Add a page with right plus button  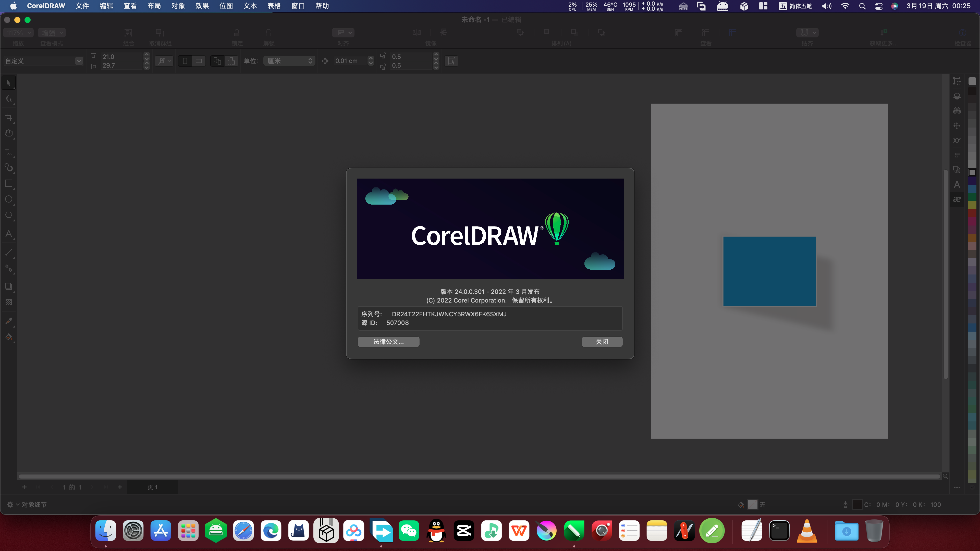pos(120,487)
